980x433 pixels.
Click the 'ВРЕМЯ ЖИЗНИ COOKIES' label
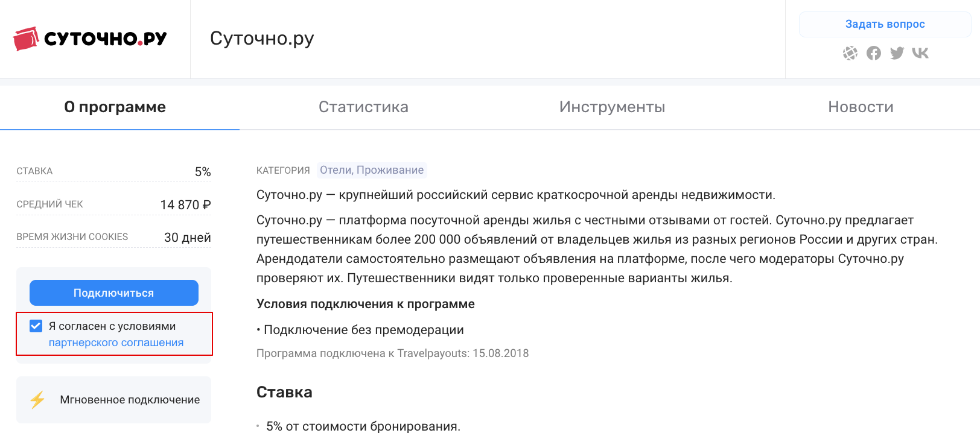[x=72, y=237]
